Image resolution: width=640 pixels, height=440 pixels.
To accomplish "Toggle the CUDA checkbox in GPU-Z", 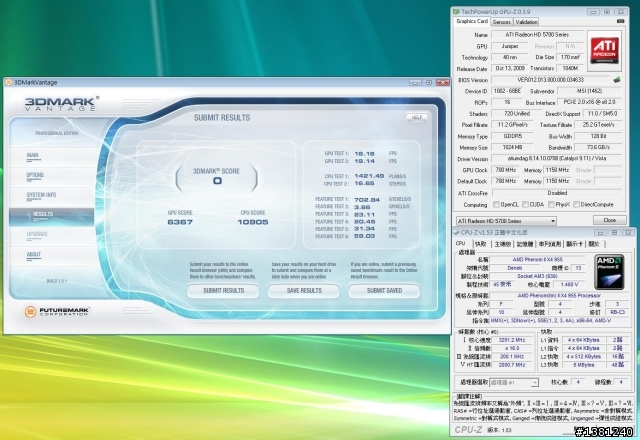I will [x=526, y=204].
